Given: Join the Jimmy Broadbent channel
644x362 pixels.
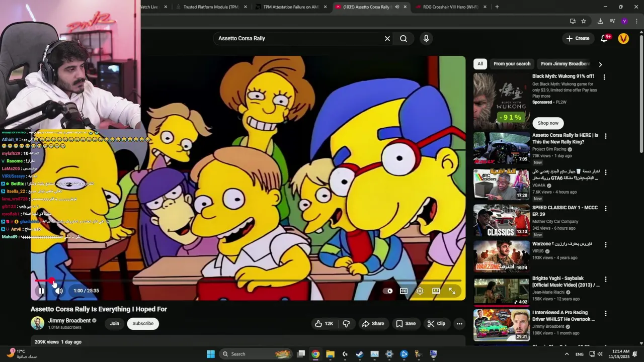Looking at the screenshot, I should (x=115, y=323).
